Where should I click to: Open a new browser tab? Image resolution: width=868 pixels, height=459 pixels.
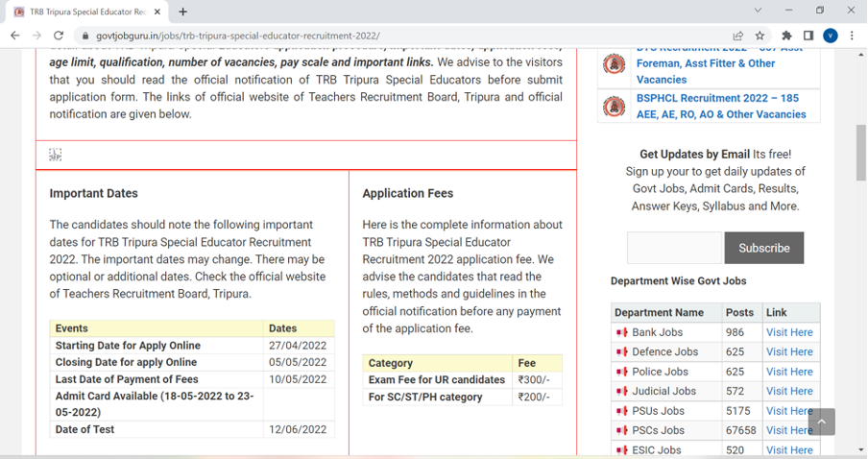point(182,12)
